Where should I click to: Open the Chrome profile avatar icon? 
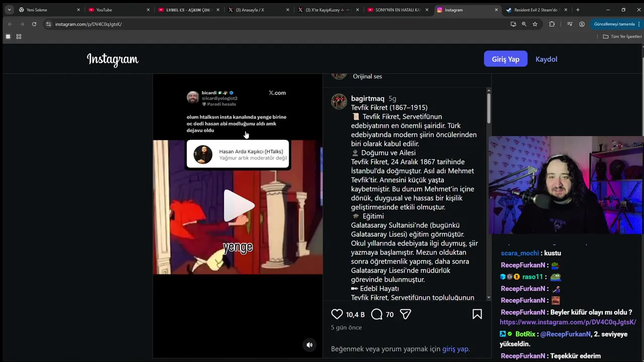coord(582,24)
